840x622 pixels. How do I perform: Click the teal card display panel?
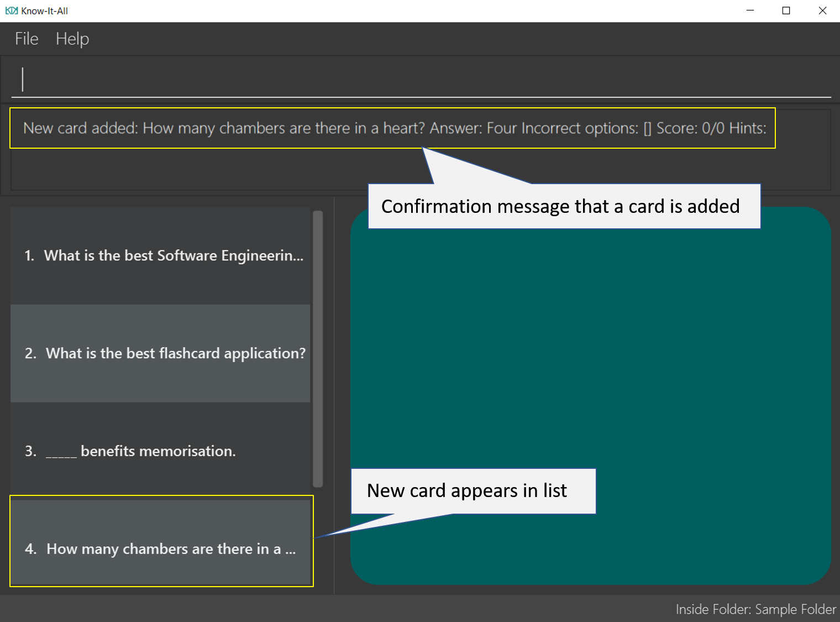click(x=591, y=396)
